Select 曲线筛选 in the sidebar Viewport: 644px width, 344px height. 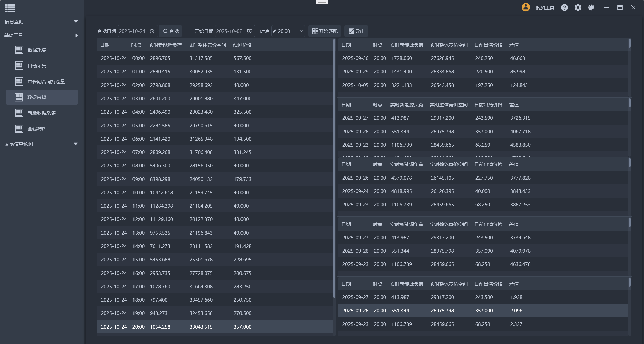[37, 129]
